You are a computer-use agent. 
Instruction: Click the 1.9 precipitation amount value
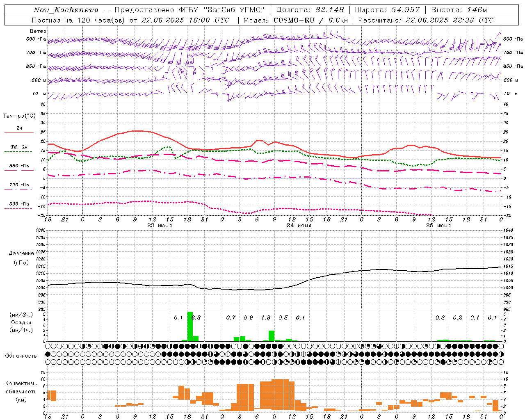pyautogui.click(x=266, y=318)
